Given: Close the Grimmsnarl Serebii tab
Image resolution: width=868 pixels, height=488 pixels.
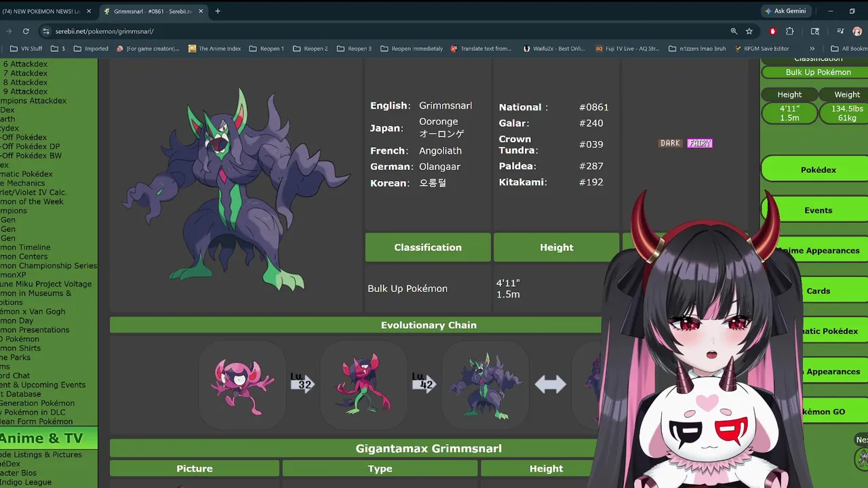Looking at the screenshot, I should point(201,12).
